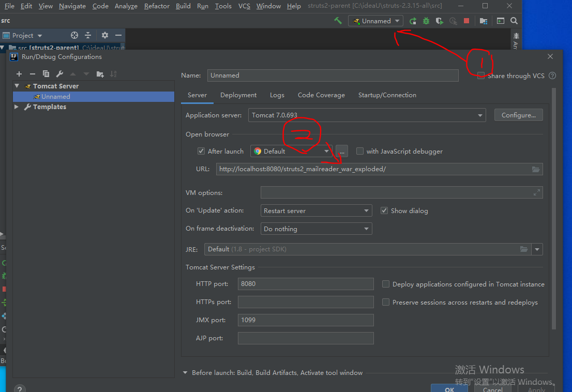Enable Share through VCS checkbox
The height and width of the screenshot is (392, 572).
[481, 76]
